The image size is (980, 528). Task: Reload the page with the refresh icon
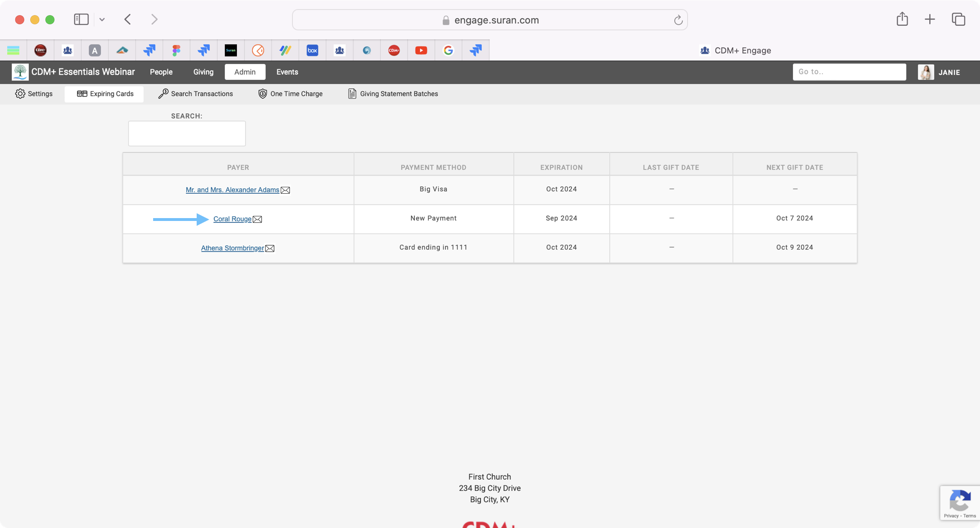tap(678, 20)
